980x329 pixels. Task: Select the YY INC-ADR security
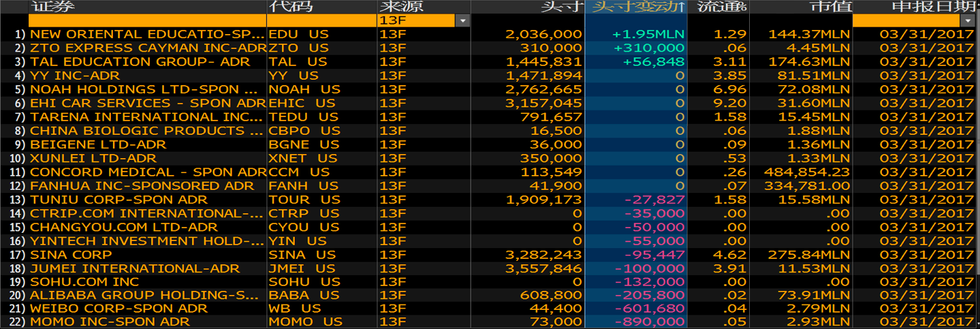[75, 76]
